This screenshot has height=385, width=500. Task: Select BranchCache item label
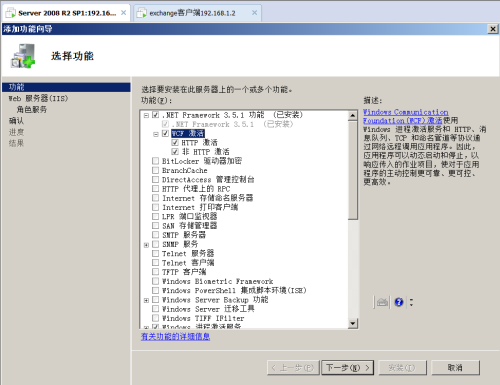pyautogui.click(x=185, y=170)
